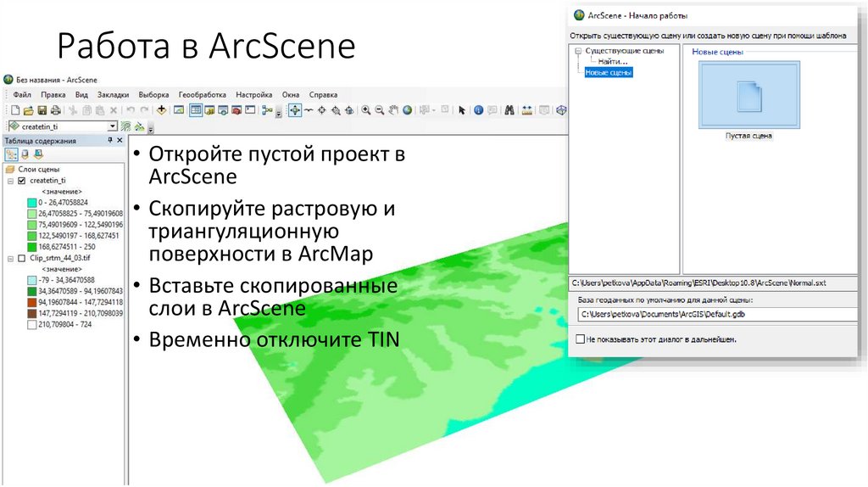Check the Clip_srtm_44_03.tif layer checkbox
This screenshot has height=487, width=868.
point(21,258)
